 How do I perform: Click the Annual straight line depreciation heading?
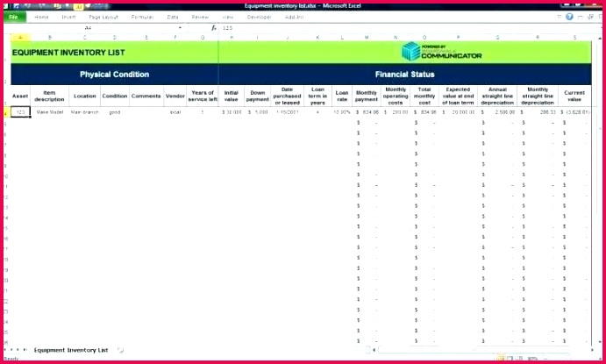(497, 96)
